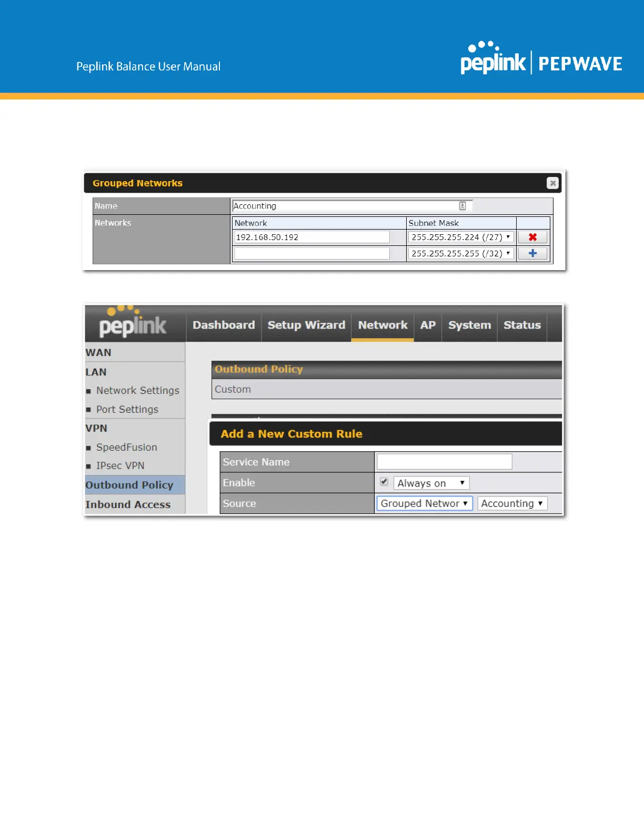The height and width of the screenshot is (834, 644).
Task: Click the Peplink logo in the web admin header
Action: pyautogui.click(x=133, y=322)
